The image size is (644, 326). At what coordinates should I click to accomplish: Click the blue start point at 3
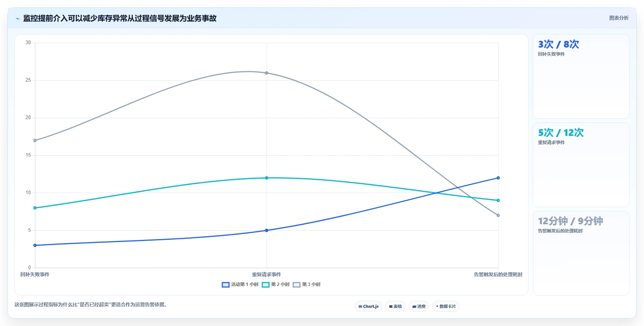[x=35, y=245]
